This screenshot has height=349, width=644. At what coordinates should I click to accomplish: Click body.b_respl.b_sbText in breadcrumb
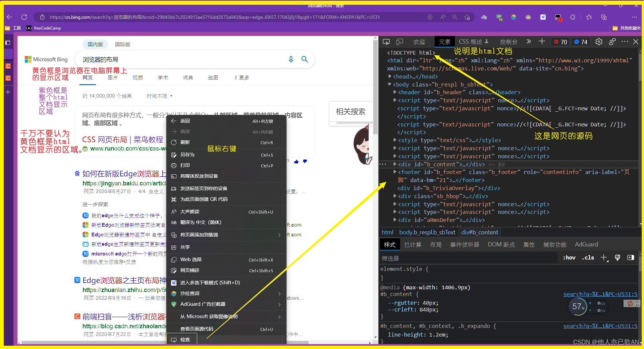427,232
